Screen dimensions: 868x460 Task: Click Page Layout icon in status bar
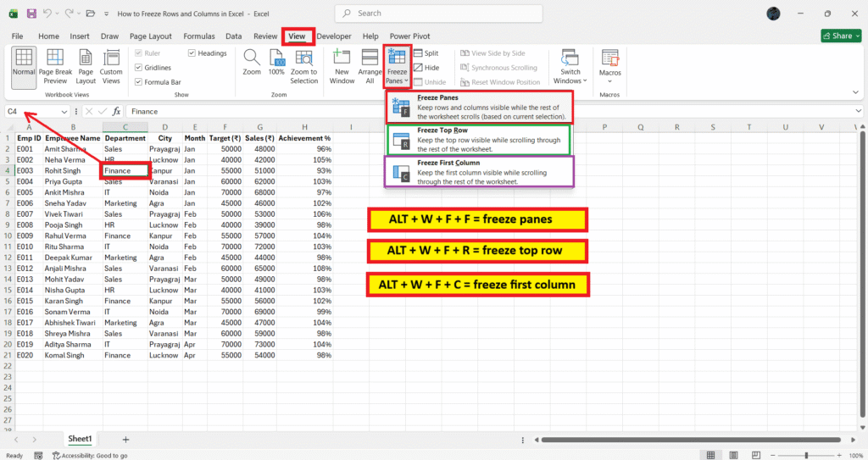click(733, 455)
